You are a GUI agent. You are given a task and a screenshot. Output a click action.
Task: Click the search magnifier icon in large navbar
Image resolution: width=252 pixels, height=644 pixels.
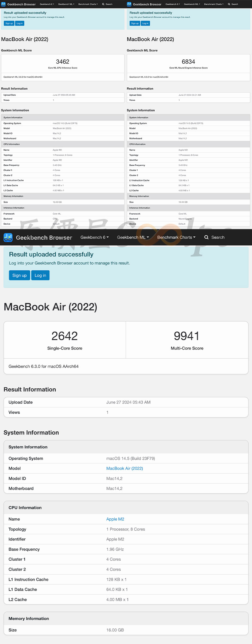(x=206, y=237)
